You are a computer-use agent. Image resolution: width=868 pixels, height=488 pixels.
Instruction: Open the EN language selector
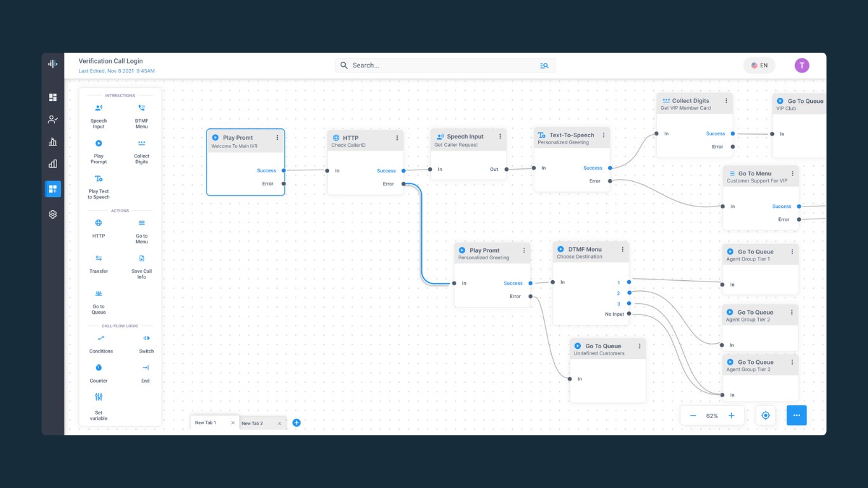[x=759, y=65]
